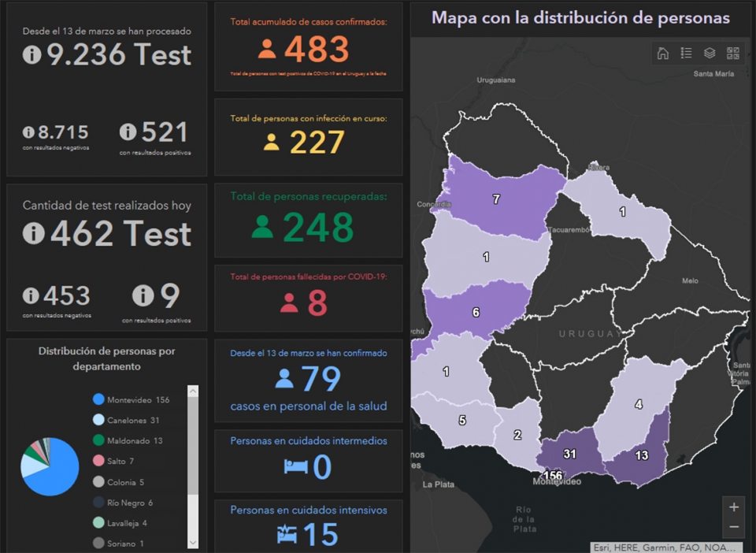Click info icon next to 521 positives

[x=128, y=132]
